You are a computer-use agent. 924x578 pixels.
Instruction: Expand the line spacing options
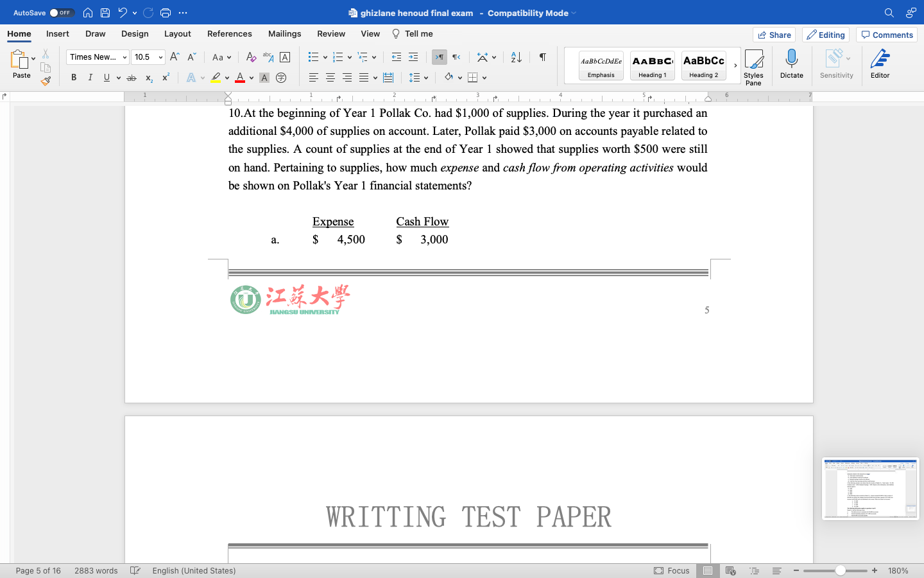pyautogui.click(x=425, y=77)
